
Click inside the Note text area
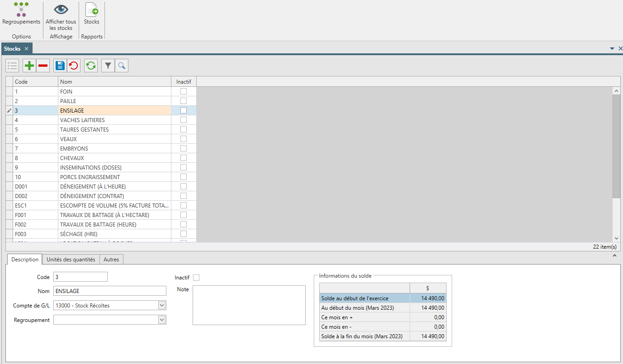click(x=249, y=305)
